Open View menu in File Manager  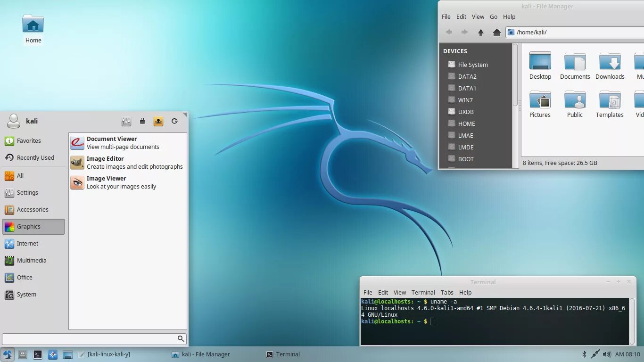click(478, 16)
